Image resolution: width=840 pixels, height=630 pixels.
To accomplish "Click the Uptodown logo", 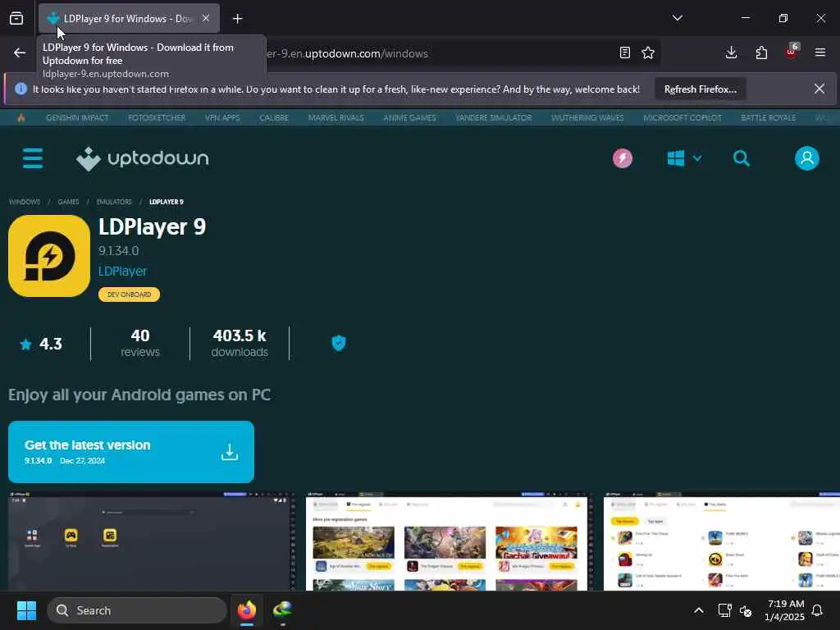I will [143, 158].
